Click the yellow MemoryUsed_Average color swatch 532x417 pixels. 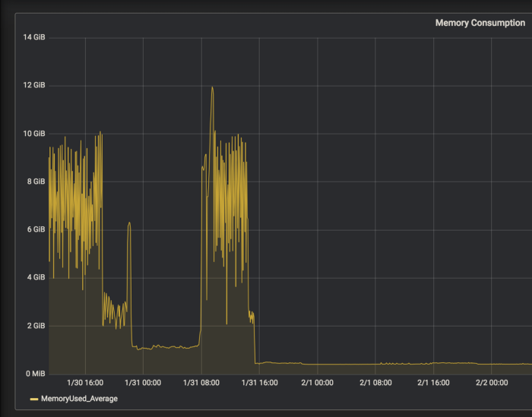point(34,399)
